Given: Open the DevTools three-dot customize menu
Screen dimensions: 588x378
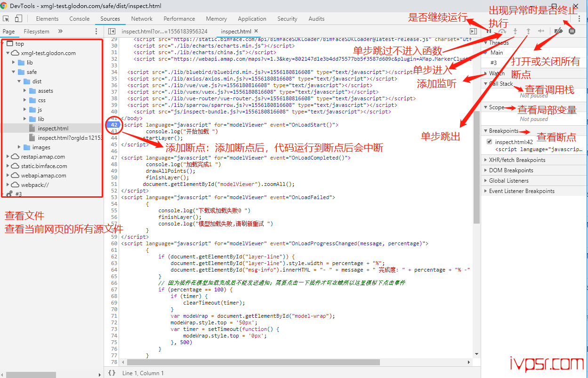Looking at the screenshot, I should click(x=580, y=19).
